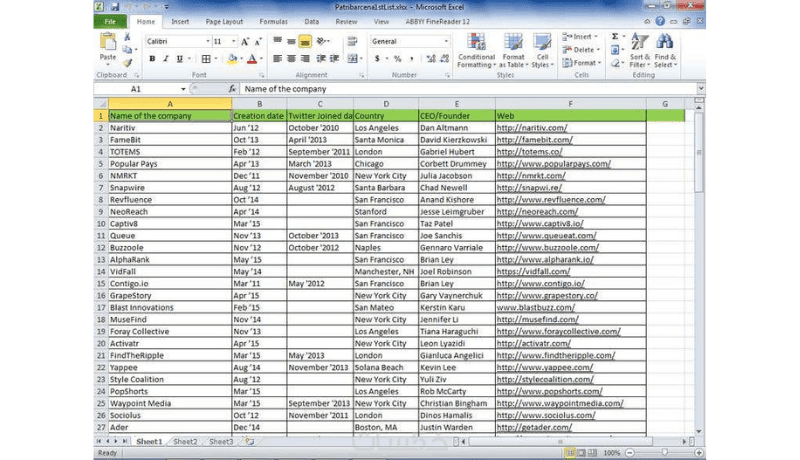This screenshot has height=460, width=800.
Task: Open Format as Table dropdown
Action: coord(513,50)
